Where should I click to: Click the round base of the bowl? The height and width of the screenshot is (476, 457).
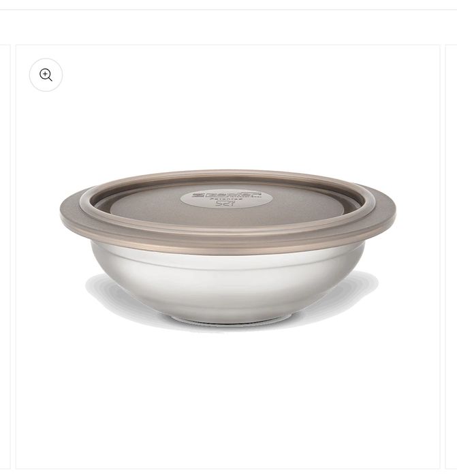231,319
